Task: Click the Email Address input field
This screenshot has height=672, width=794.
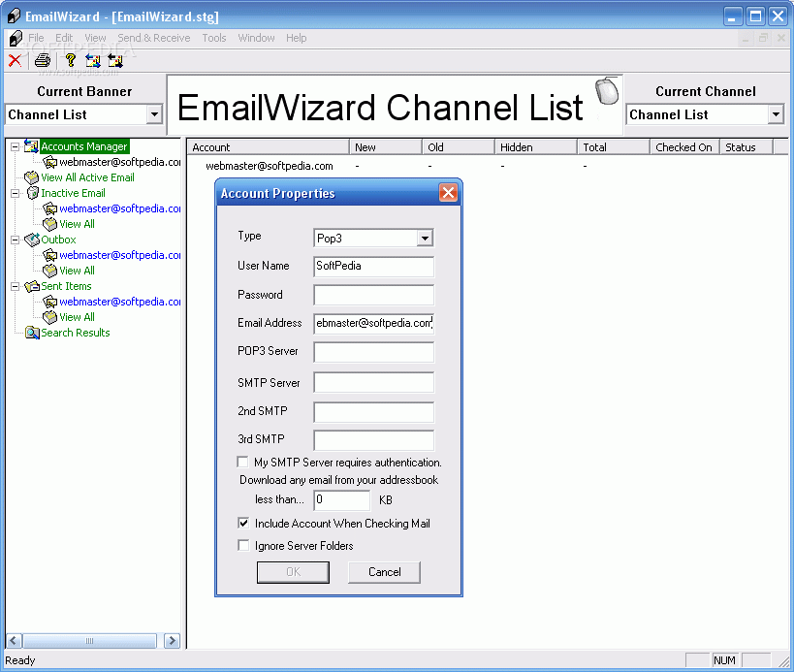Action: click(373, 324)
